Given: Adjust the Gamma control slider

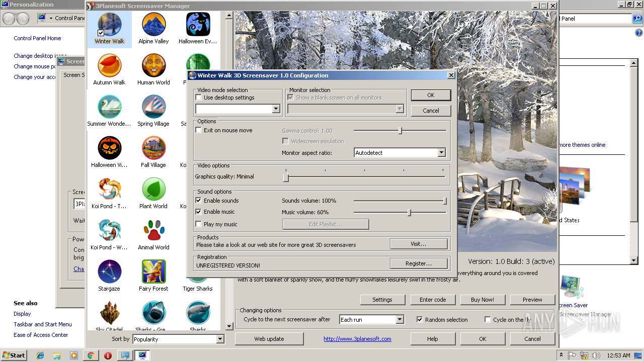Looking at the screenshot, I should pyautogui.click(x=400, y=131).
